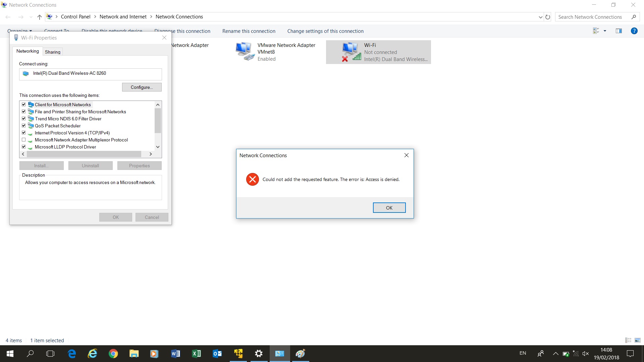Uncheck QoS Packet Scheduler
Image resolution: width=644 pixels, height=362 pixels.
(x=23, y=125)
